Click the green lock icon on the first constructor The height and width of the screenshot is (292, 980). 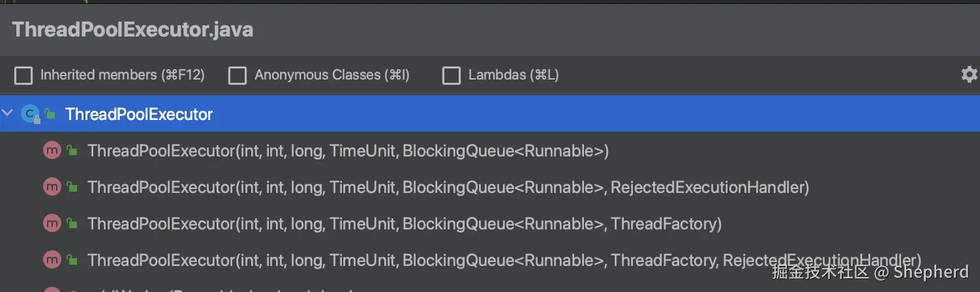(72, 151)
